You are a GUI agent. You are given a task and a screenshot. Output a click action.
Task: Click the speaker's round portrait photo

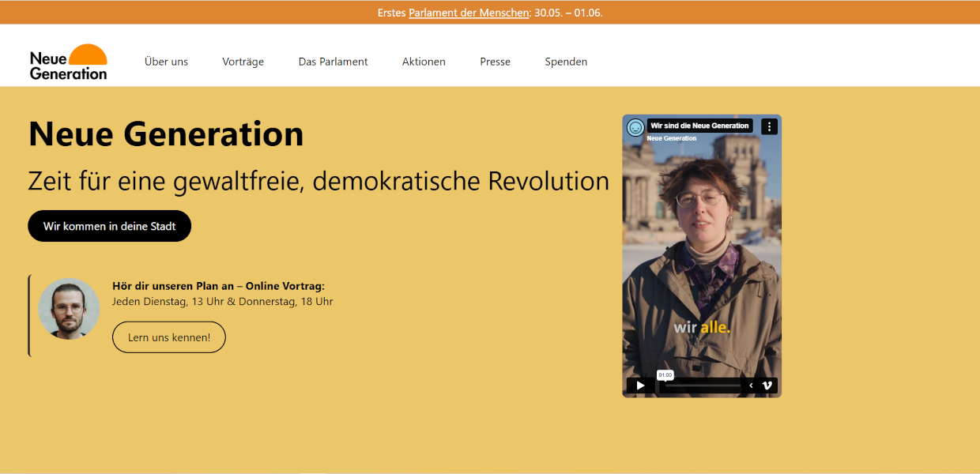point(69,309)
